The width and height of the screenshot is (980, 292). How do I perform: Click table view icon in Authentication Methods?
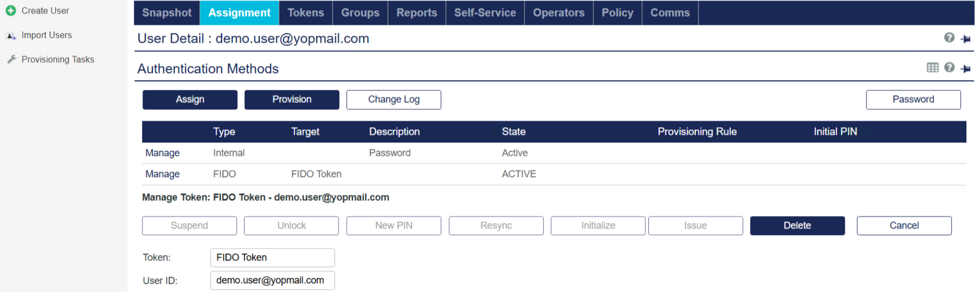point(932,68)
